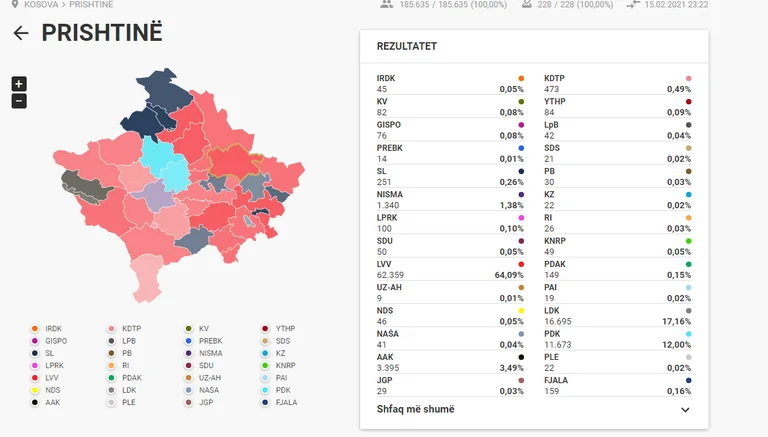Image resolution: width=768 pixels, height=437 pixels.
Task: Click the FJALA result 159 votes
Action: 552,391
